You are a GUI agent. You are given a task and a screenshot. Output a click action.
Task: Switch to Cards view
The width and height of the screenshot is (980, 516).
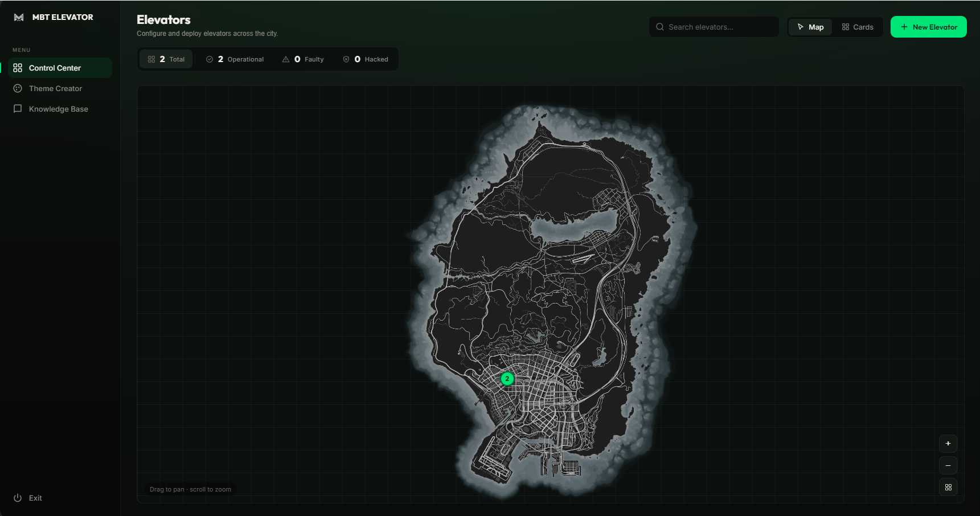tap(858, 27)
